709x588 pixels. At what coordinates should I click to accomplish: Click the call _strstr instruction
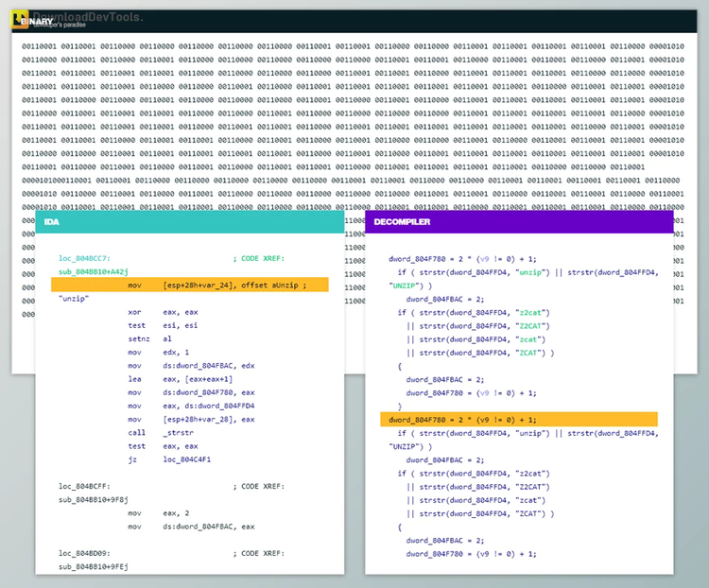click(161, 433)
